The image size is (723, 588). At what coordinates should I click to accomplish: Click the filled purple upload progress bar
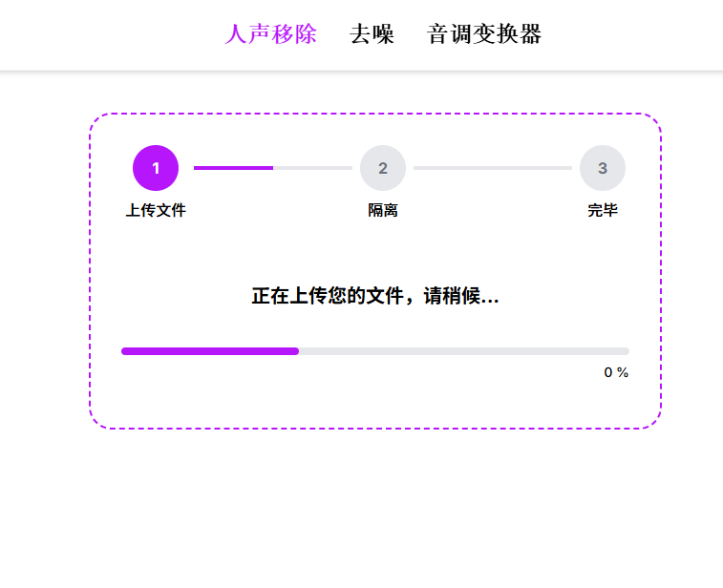point(210,351)
